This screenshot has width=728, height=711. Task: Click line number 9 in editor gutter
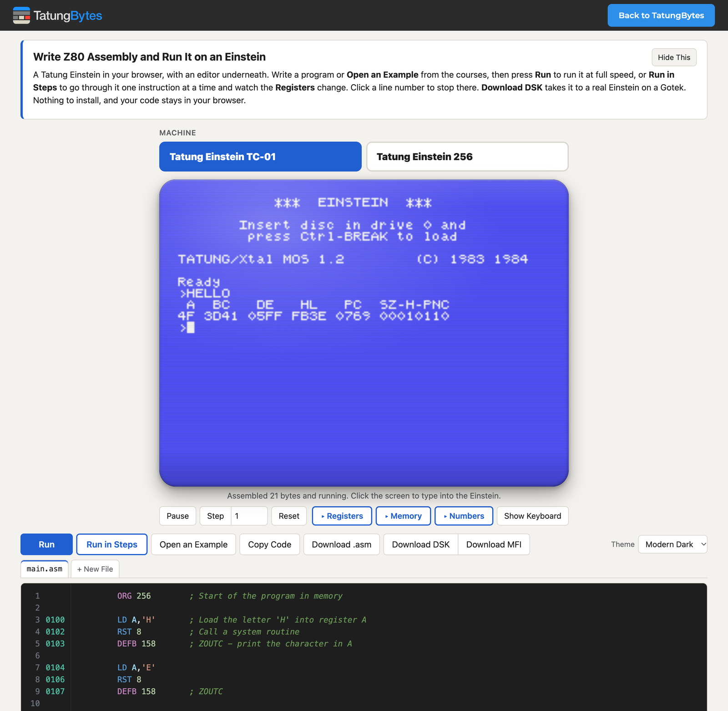point(37,691)
